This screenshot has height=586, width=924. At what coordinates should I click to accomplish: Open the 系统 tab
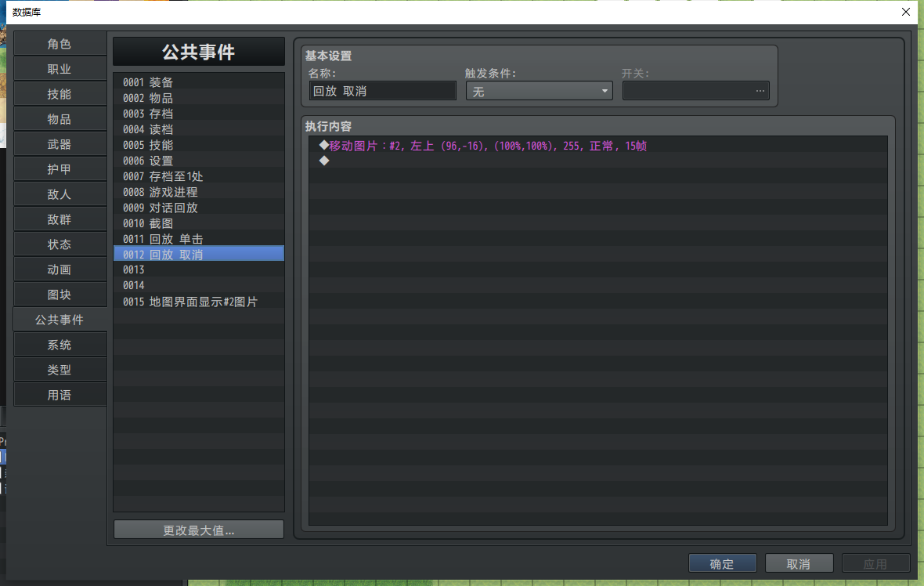(x=60, y=345)
